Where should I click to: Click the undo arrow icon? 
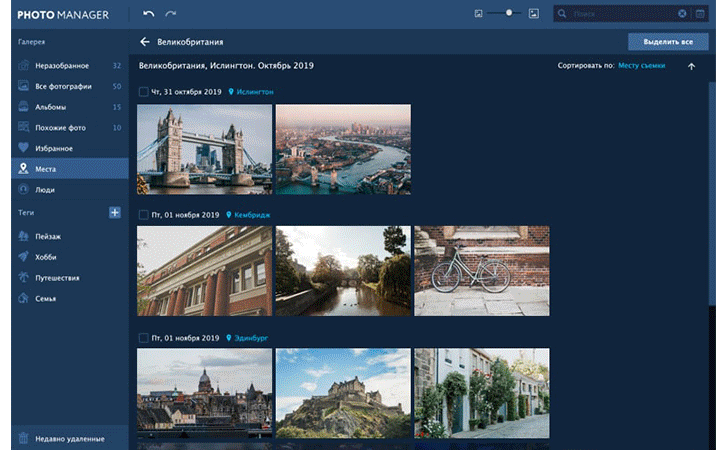click(x=149, y=14)
